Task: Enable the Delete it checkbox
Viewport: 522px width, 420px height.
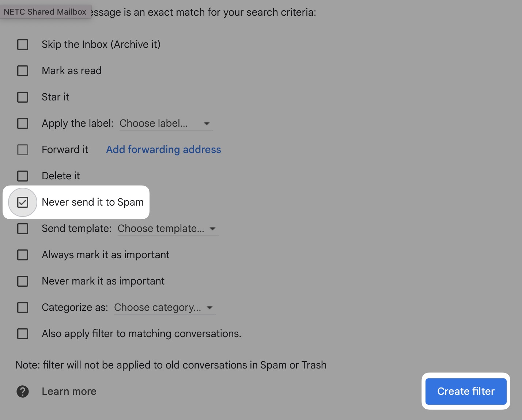Action: 23,176
